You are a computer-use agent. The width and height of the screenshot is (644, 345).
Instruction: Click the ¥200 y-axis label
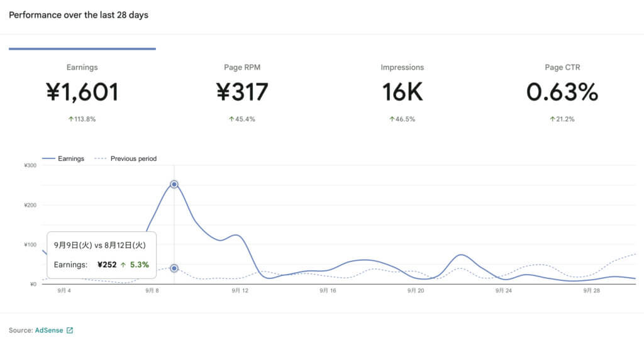30,205
